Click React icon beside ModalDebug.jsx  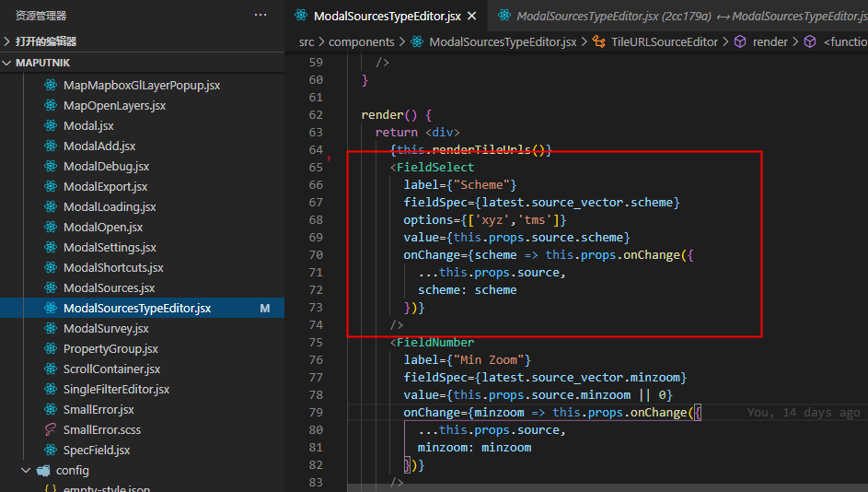(51, 166)
